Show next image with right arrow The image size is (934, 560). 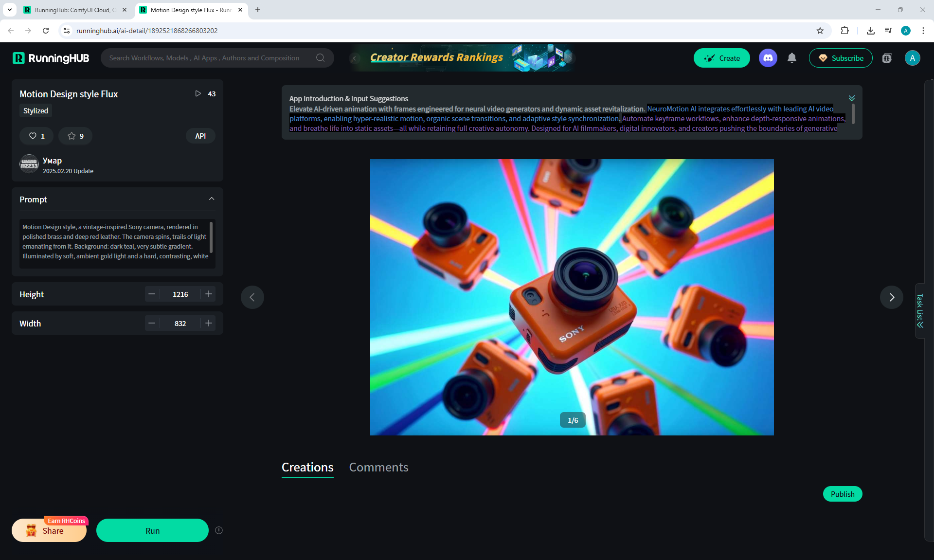891,297
